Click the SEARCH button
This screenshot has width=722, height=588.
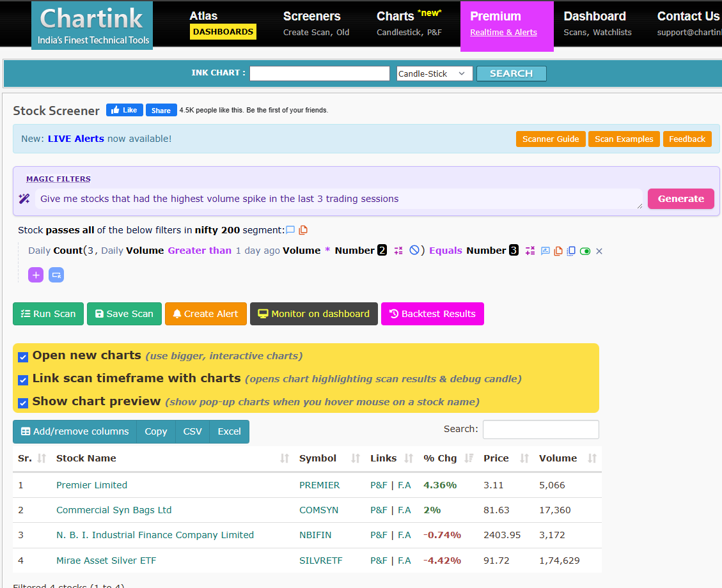[x=511, y=73]
